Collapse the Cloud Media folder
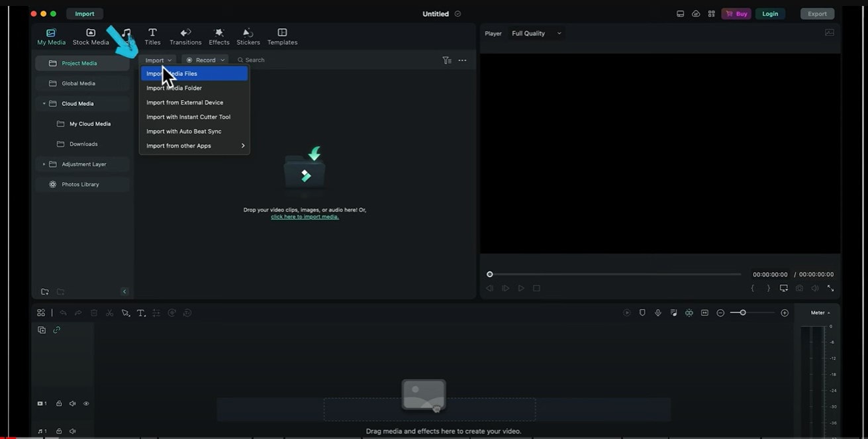Image resolution: width=868 pixels, height=439 pixels. coord(44,103)
